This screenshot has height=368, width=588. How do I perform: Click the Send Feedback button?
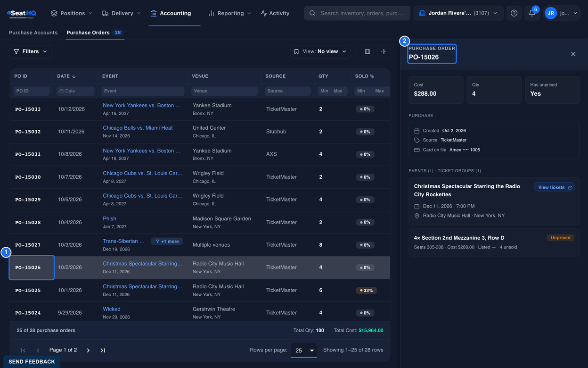coord(32,361)
